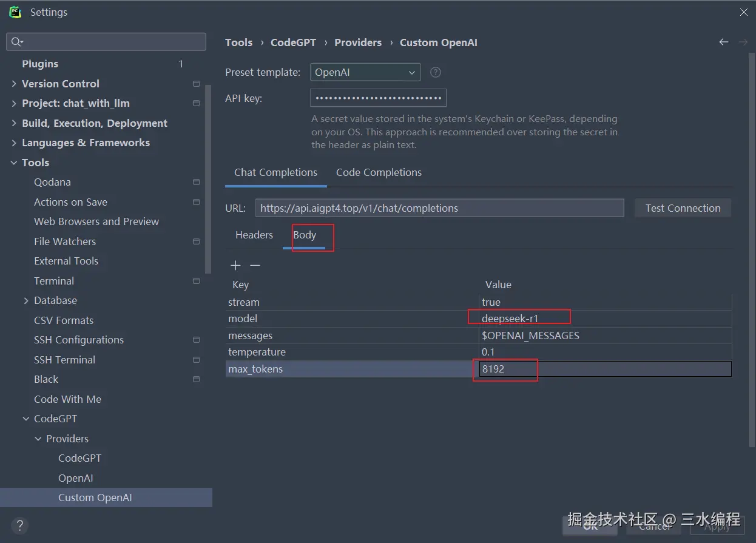Select External Tools in the tree
The height and width of the screenshot is (543, 756).
coord(66,261)
